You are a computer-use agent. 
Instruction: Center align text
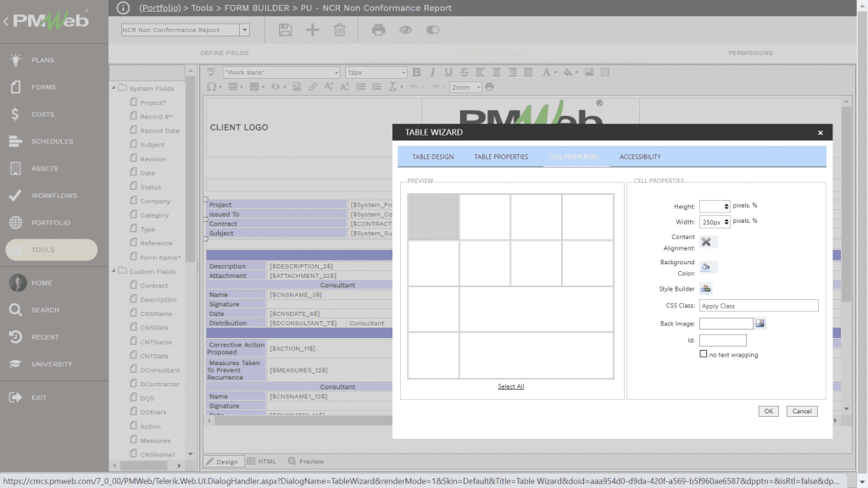click(497, 72)
